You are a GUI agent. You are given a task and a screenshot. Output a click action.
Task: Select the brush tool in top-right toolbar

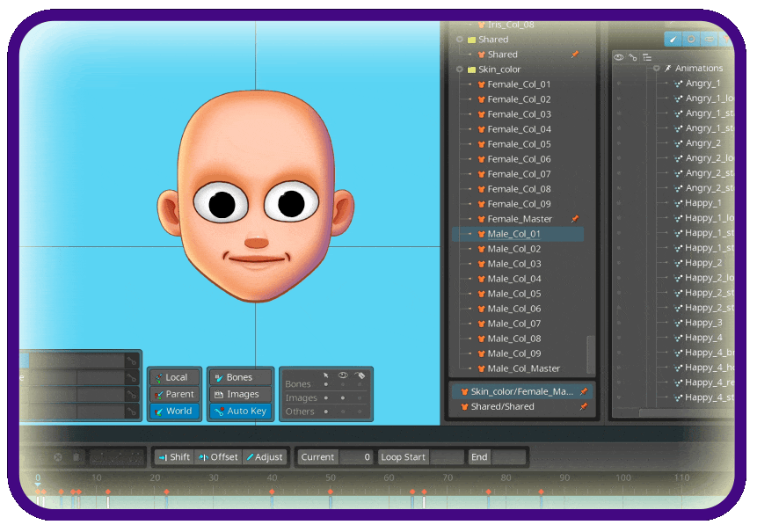pyautogui.click(x=673, y=39)
